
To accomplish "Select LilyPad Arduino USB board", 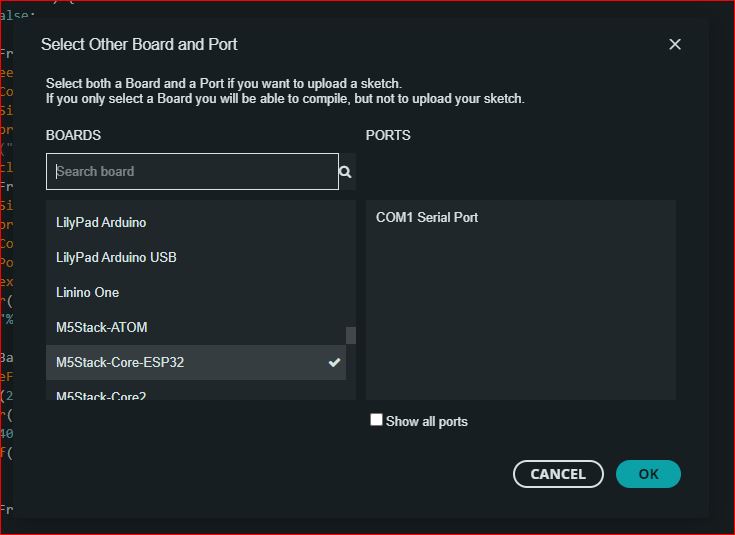I will (196, 257).
